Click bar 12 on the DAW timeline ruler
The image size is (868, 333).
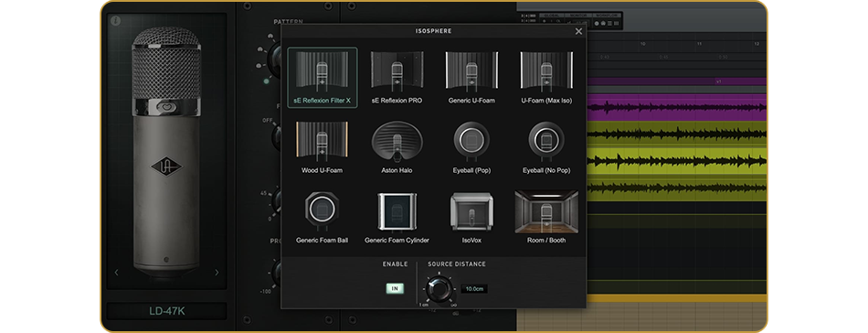click(757, 44)
